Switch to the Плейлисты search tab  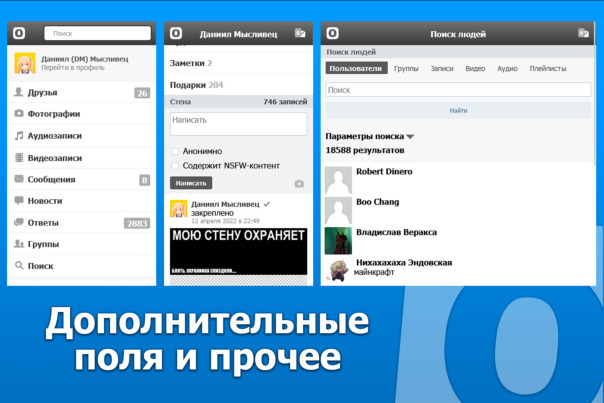pos(547,69)
